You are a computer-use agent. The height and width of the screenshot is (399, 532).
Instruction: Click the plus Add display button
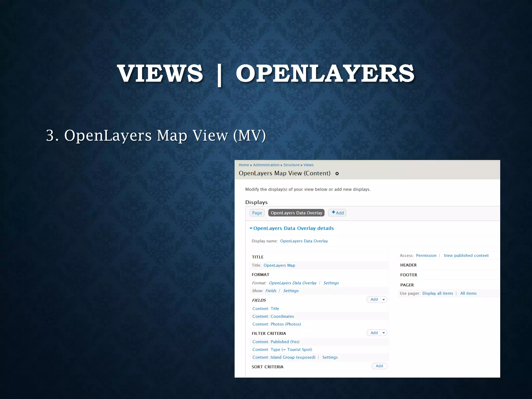337,213
